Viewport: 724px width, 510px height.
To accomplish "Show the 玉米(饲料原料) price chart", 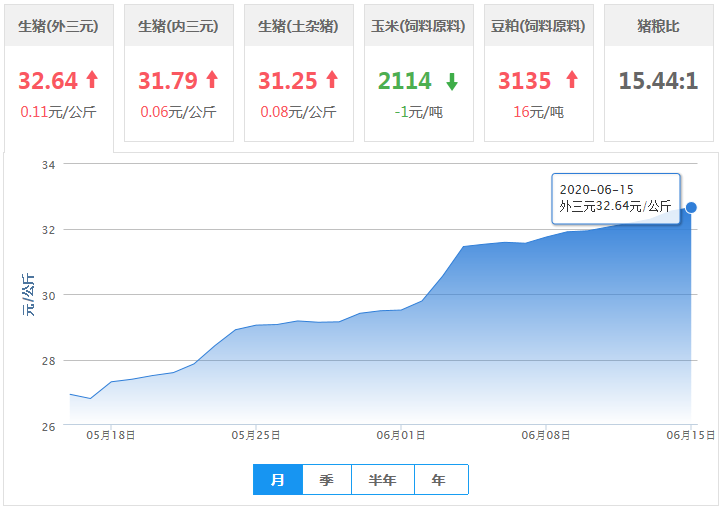I will [x=418, y=26].
